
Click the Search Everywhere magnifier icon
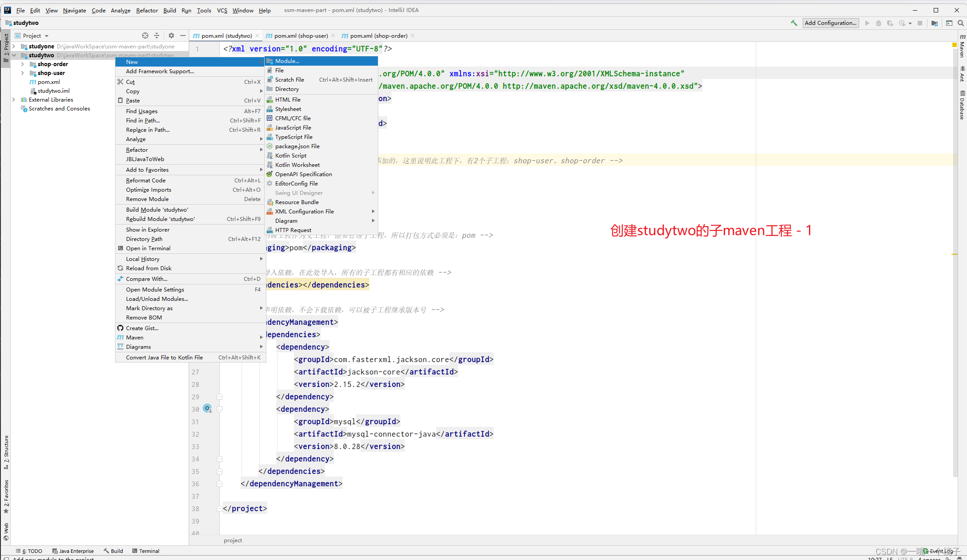click(961, 23)
